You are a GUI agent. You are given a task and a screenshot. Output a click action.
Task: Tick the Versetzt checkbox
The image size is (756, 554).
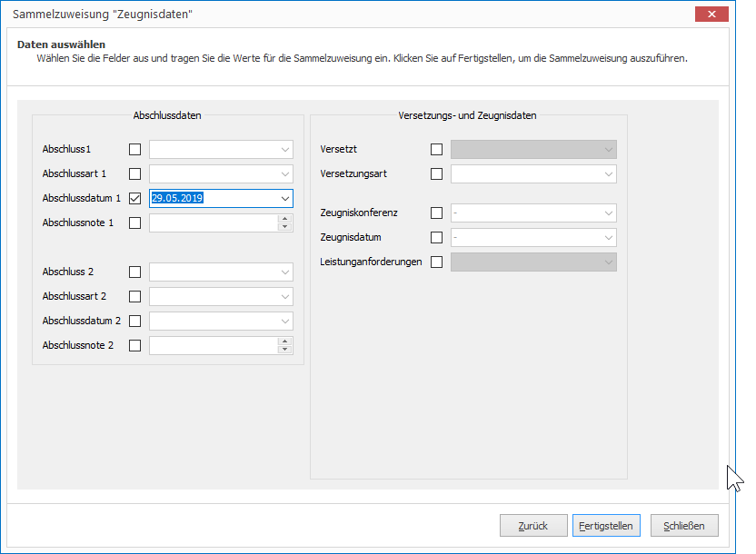tap(436, 149)
